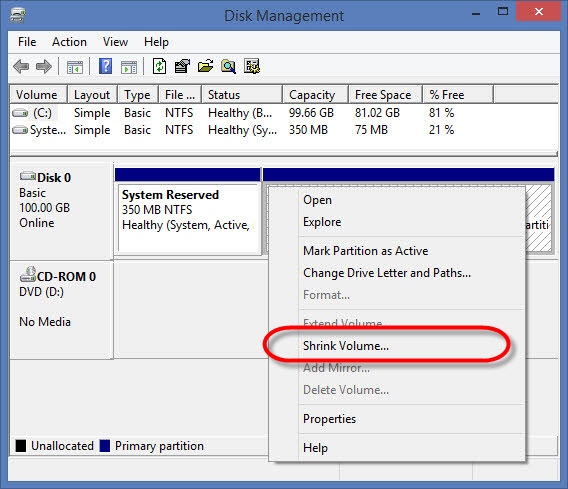Click the disk settings toolbar icon
This screenshot has height=489, width=568.
(252, 66)
